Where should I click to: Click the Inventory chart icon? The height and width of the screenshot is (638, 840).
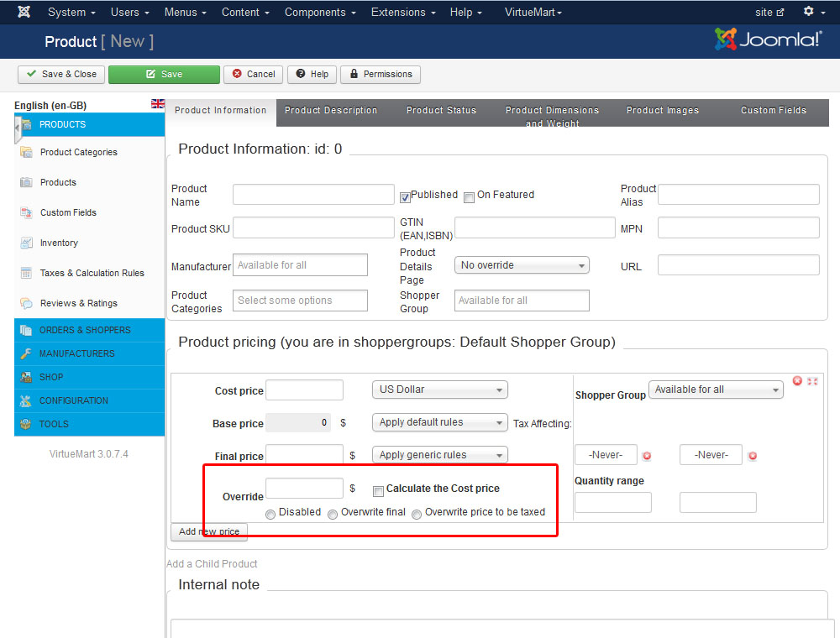coord(26,243)
